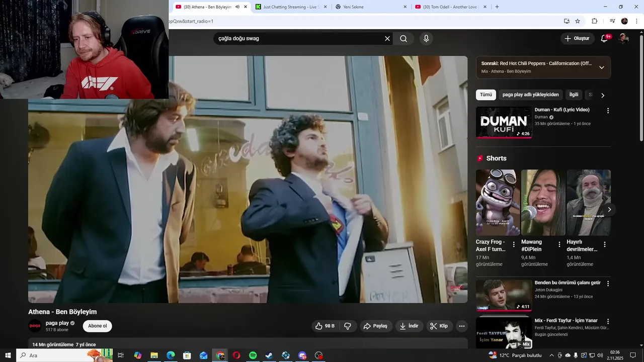Share the video via Paylaş

375,326
